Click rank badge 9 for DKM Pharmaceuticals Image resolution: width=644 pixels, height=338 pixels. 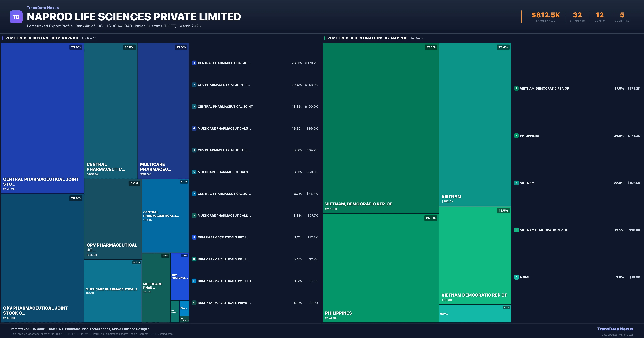(x=194, y=237)
